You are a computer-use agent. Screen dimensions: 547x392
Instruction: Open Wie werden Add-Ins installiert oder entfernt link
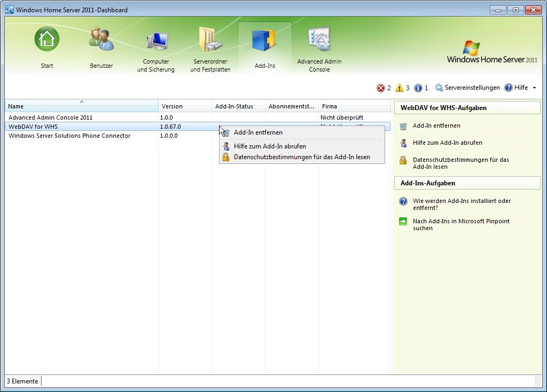pyautogui.click(x=462, y=205)
